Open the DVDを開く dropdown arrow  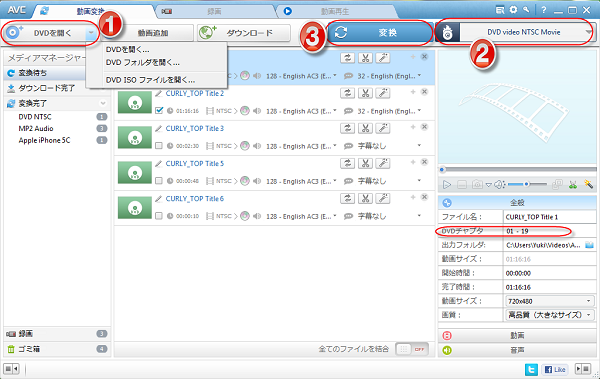pyautogui.click(x=91, y=33)
